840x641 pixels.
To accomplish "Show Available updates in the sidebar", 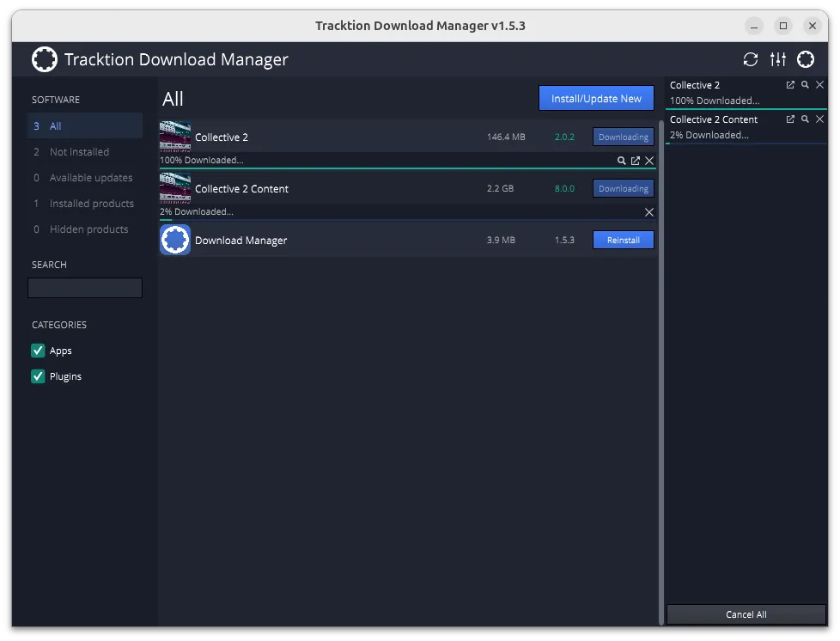I will coord(90,178).
